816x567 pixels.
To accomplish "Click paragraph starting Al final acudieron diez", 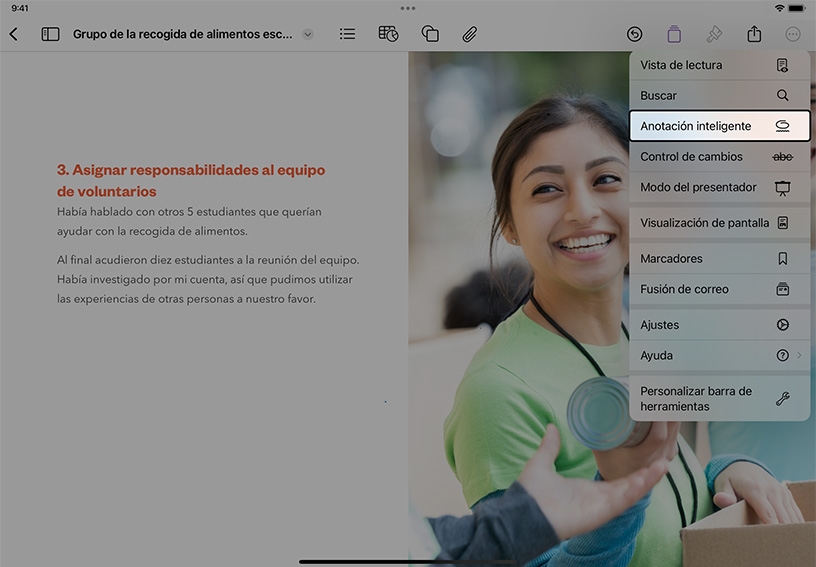I will point(208,279).
